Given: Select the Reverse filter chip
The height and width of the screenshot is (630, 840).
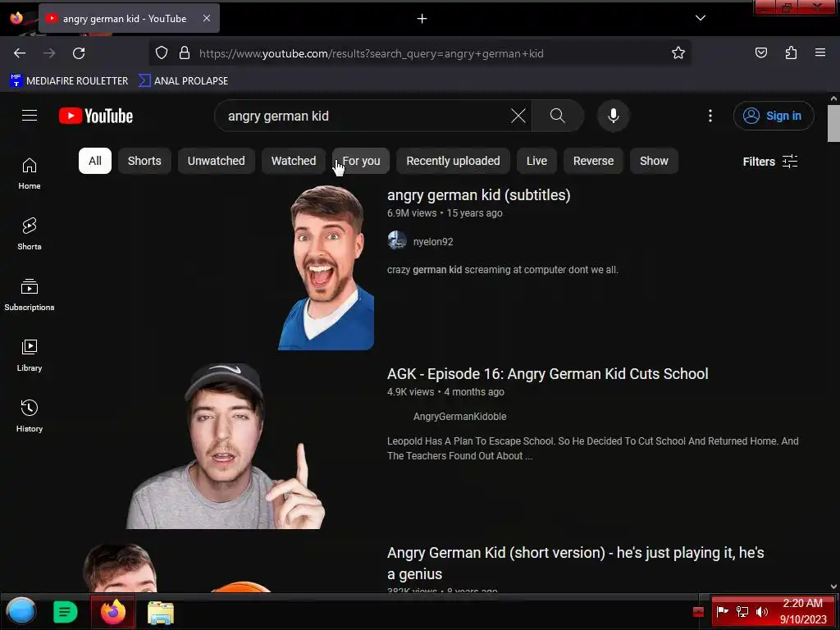Looking at the screenshot, I should coord(594,161).
